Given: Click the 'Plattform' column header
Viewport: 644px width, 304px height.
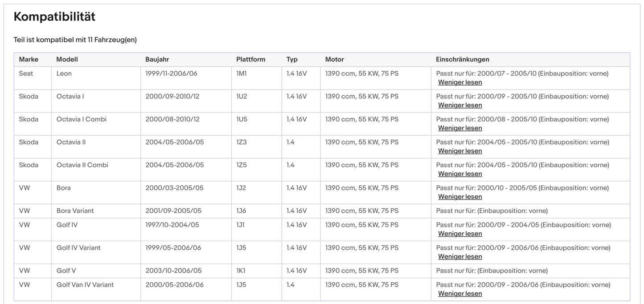Looking at the screenshot, I should [250, 60].
